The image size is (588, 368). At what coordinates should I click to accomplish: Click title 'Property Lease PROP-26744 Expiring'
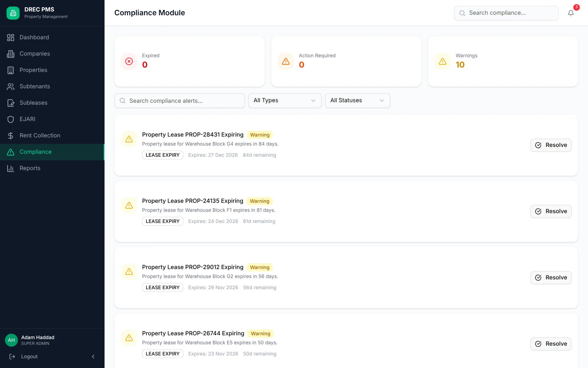click(x=193, y=333)
